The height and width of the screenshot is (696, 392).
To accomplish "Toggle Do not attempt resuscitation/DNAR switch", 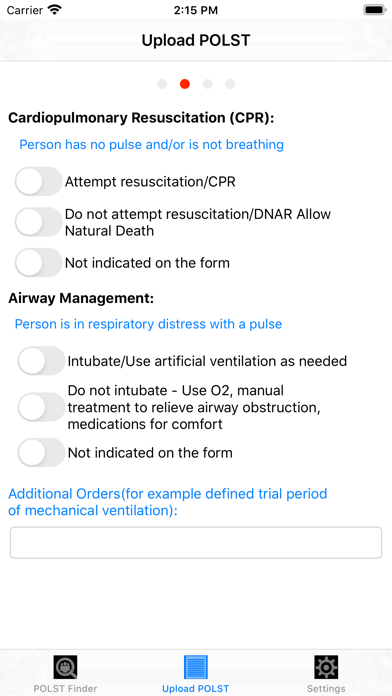I will [39, 222].
